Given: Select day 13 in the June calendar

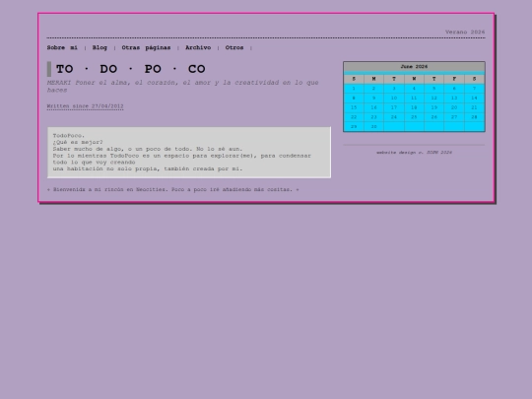Looking at the screenshot, I should click(x=454, y=99).
